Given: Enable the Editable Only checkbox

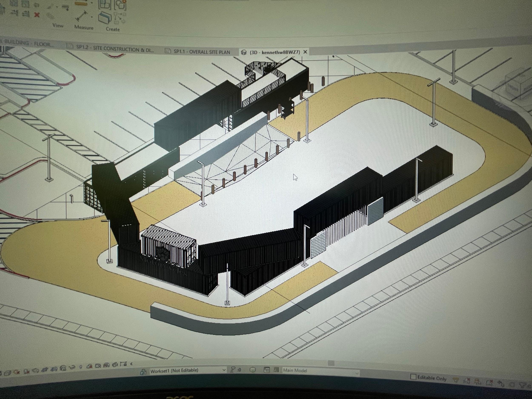Looking at the screenshot, I should point(413,377).
